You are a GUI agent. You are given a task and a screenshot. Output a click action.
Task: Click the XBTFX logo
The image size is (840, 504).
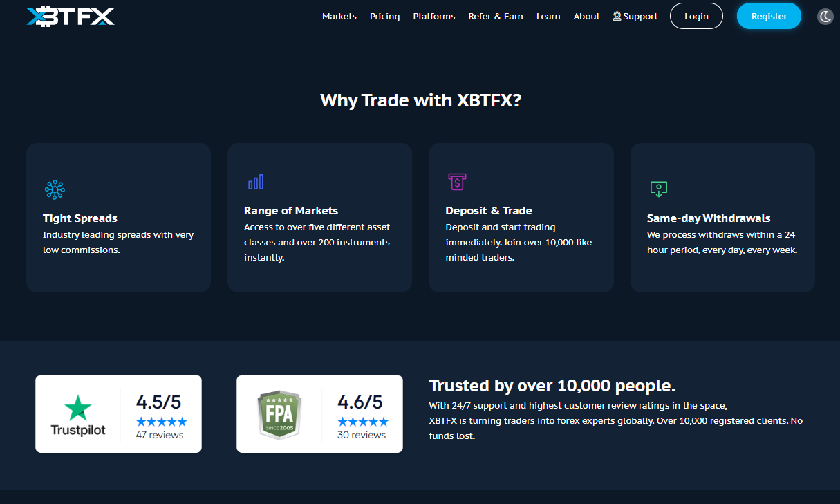point(69,15)
